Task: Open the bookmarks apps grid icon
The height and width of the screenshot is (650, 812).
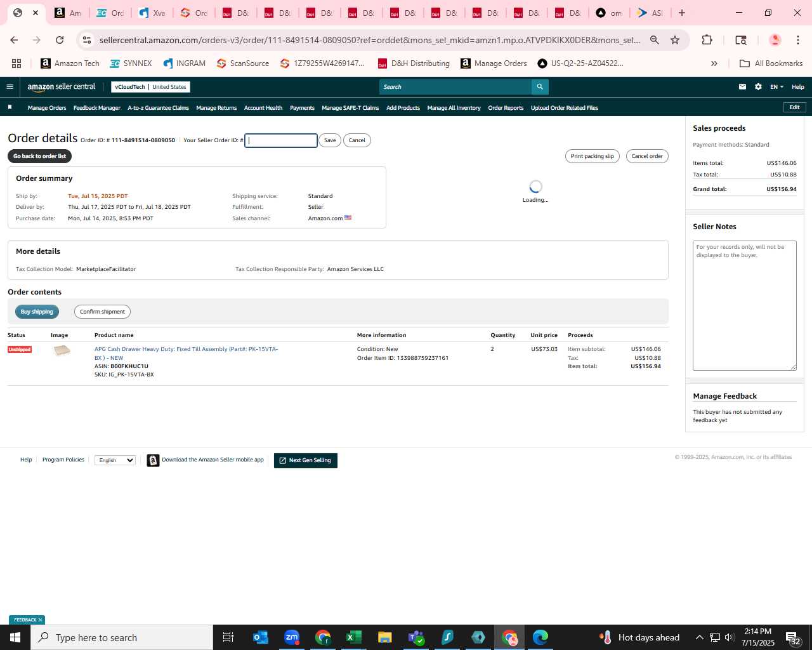Action: point(16,63)
